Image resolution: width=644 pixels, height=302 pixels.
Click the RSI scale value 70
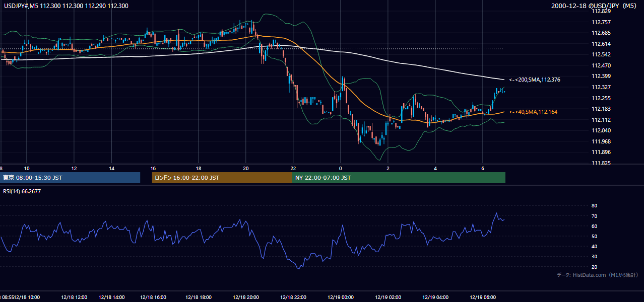(x=594, y=216)
